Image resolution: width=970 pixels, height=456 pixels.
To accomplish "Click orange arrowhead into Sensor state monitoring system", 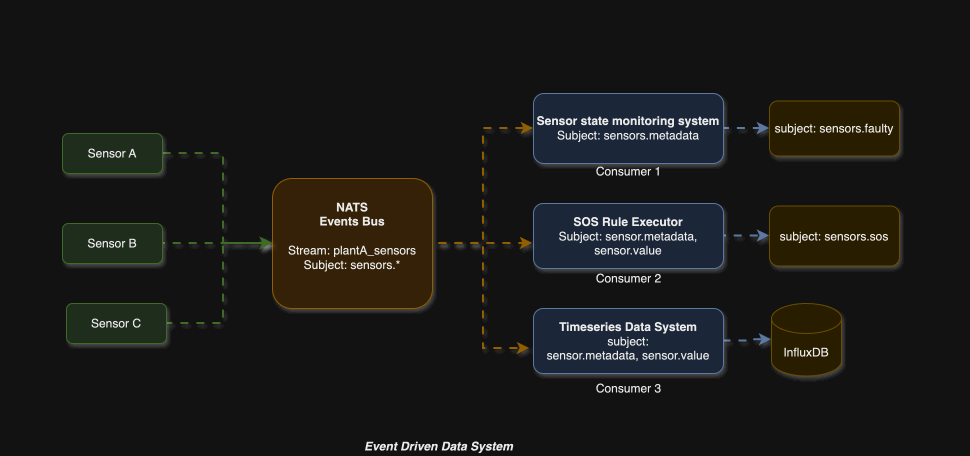I will click(524, 128).
